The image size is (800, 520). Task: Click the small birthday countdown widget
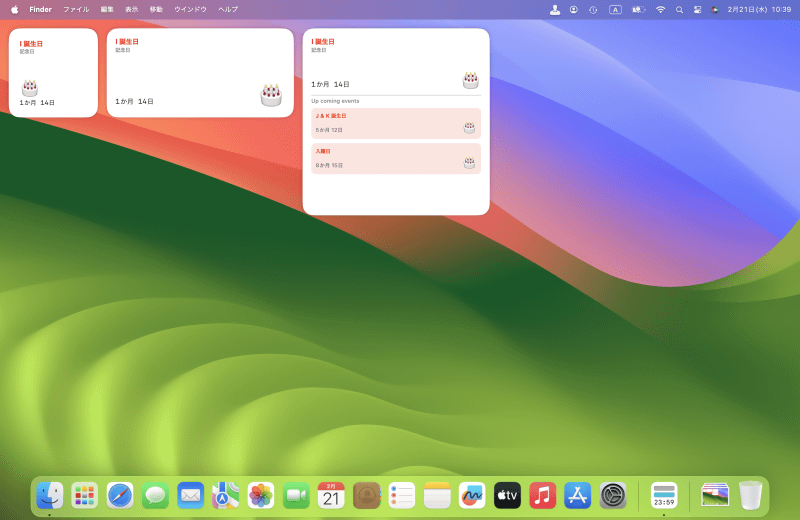point(53,73)
